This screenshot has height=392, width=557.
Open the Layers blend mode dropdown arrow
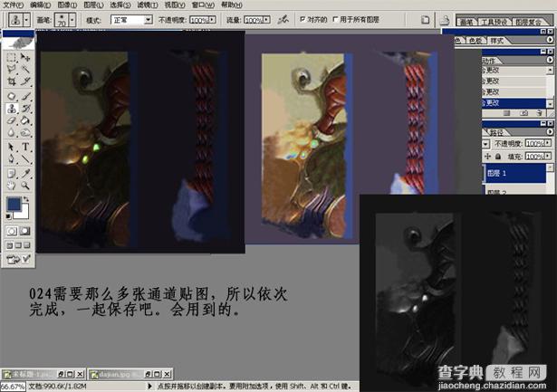pyautogui.click(x=485, y=143)
